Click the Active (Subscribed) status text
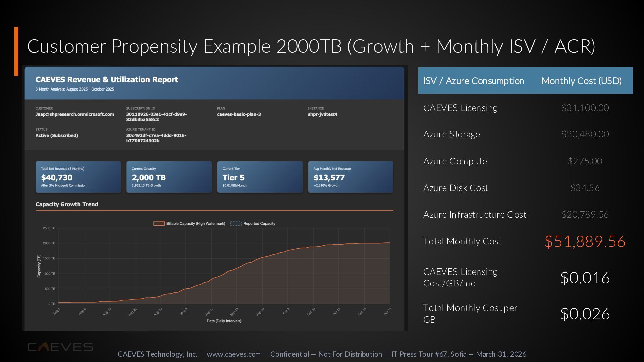 [x=57, y=136]
